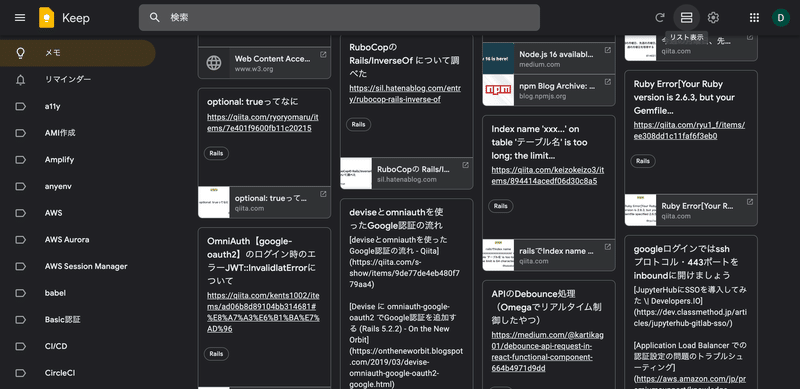Select メモ in the sidebar
This screenshot has height=389, width=800.
pos(78,53)
